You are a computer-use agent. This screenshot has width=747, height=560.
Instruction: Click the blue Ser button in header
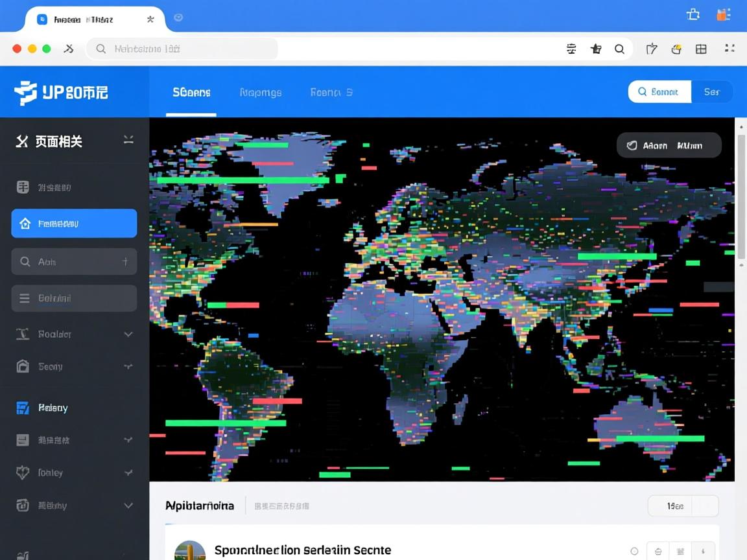[712, 92]
